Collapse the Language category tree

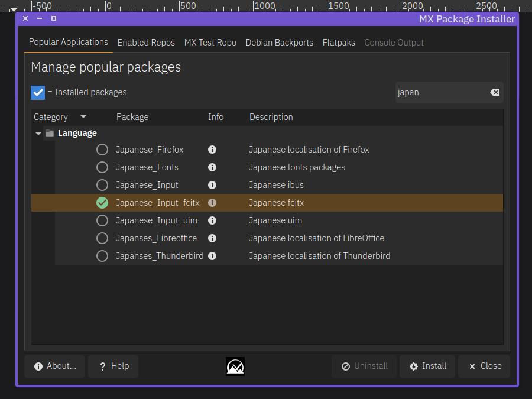click(38, 134)
